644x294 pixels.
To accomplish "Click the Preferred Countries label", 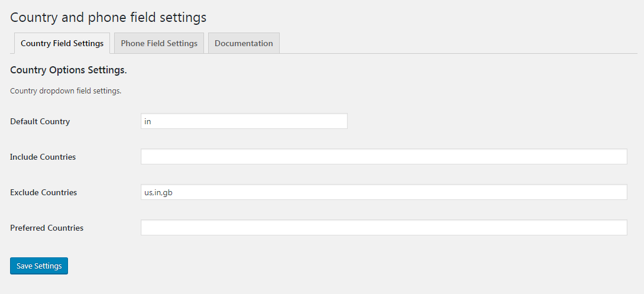I will [47, 228].
